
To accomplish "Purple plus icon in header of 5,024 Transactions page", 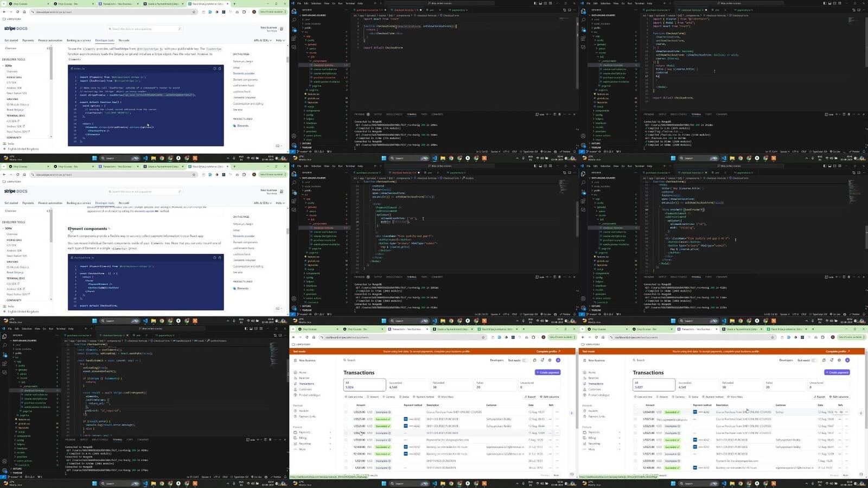I will [558, 360].
